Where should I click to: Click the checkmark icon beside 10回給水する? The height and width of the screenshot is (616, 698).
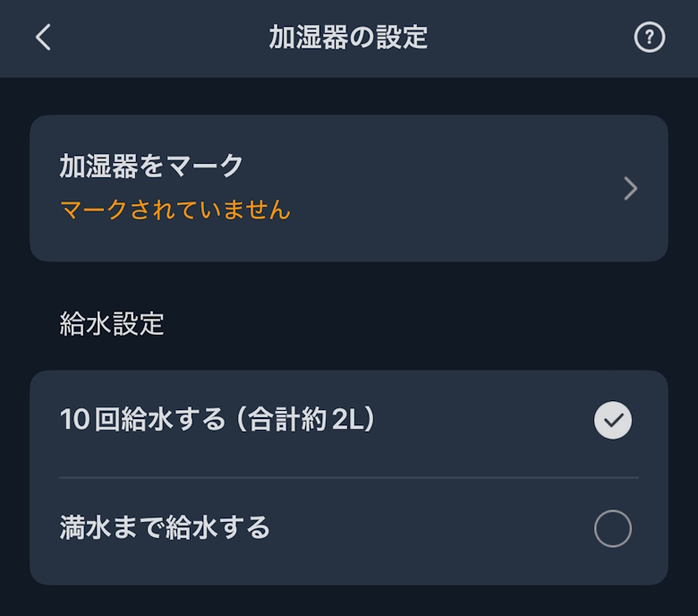613,421
